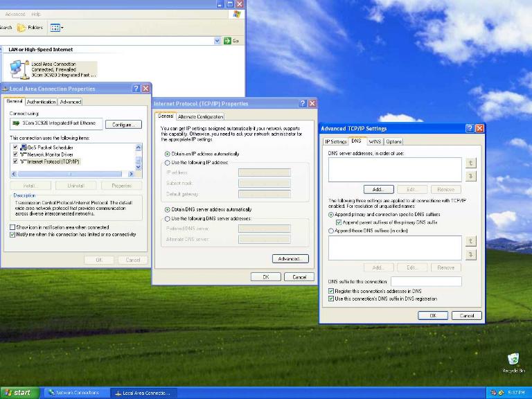Click items list horizontal scroll left arrow
Screen dimensions: 532x399
click(x=14, y=174)
